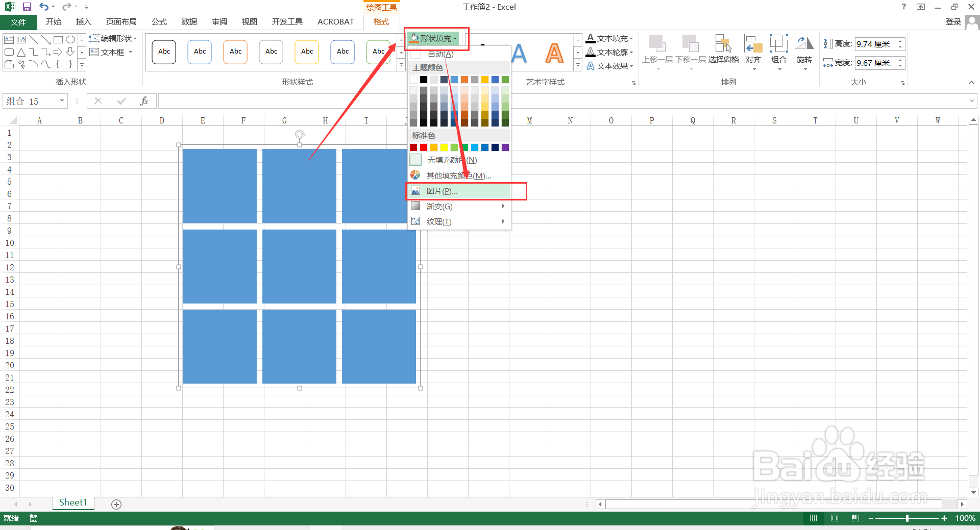This screenshot has width=980, height=530.
Task: Switch to Page Break Preview in status bar
Action: (x=855, y=518)
